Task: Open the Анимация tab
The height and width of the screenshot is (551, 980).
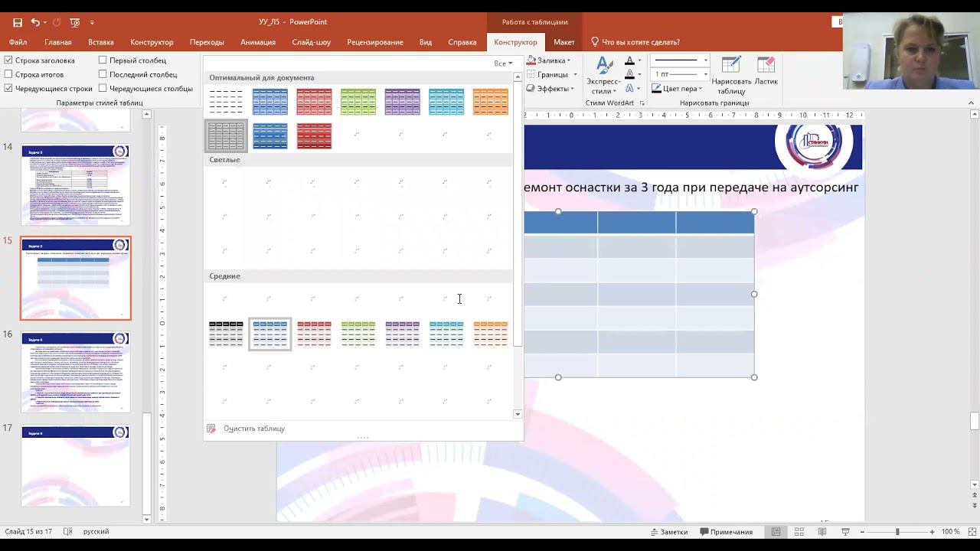Action: pos(258,42)
